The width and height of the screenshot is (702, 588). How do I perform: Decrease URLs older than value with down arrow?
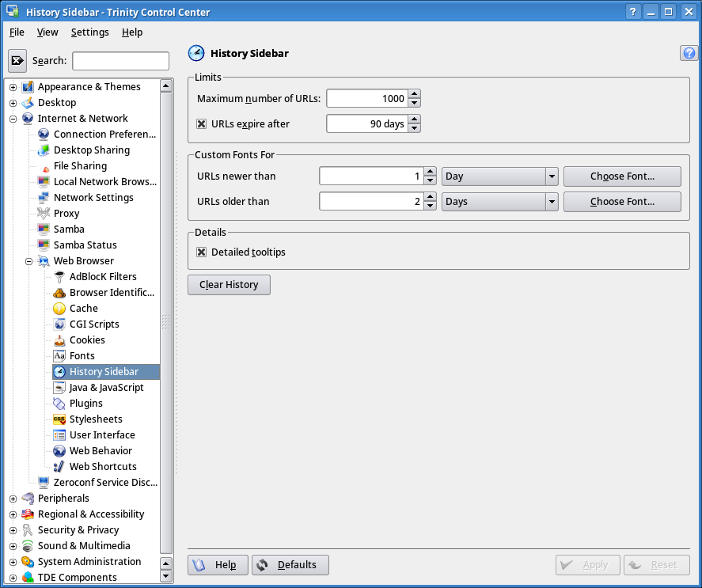431,206
